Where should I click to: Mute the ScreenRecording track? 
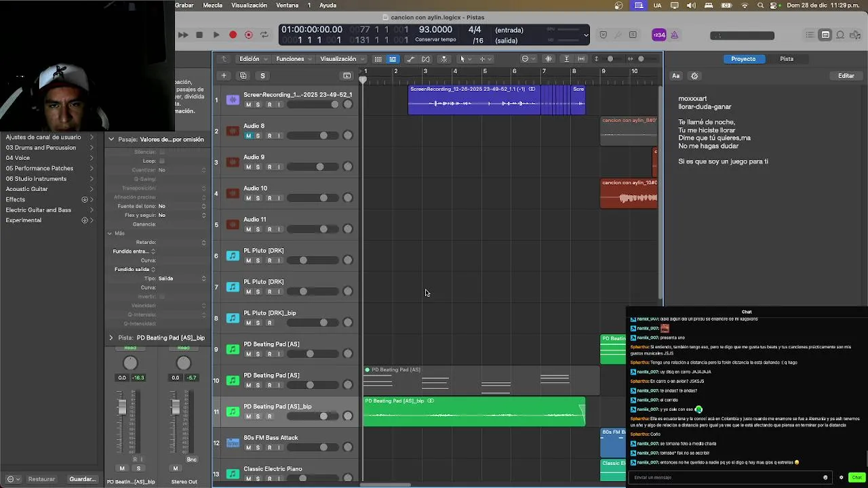point(248,104)
